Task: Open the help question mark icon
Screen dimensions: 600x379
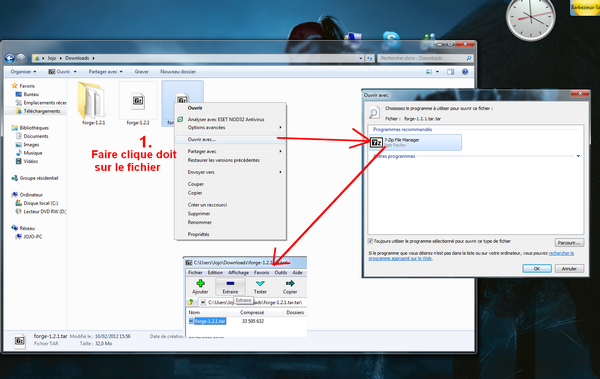Action: (465, 72)
